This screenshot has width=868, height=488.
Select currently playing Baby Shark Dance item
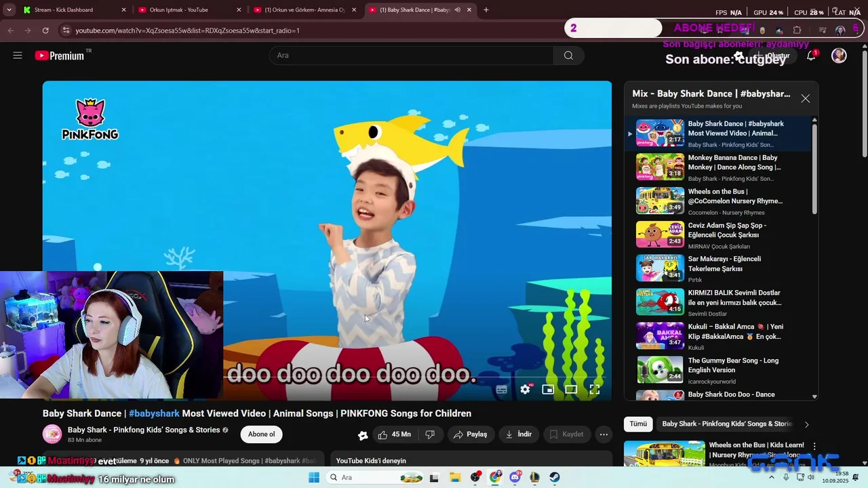pyautogui.click(x=719, y=134)
